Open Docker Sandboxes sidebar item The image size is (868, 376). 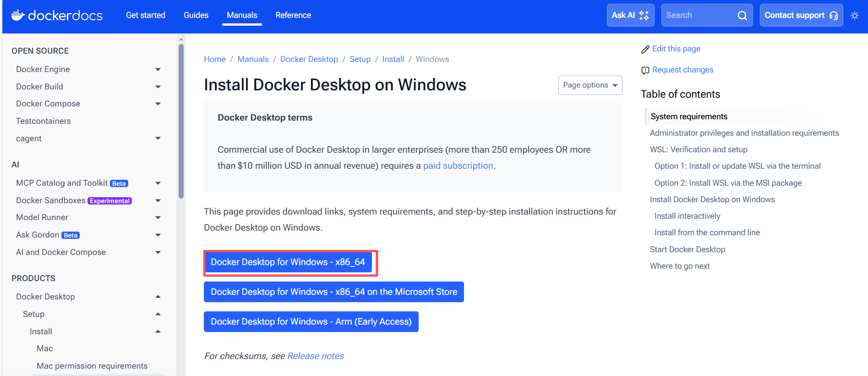point(51,200)
